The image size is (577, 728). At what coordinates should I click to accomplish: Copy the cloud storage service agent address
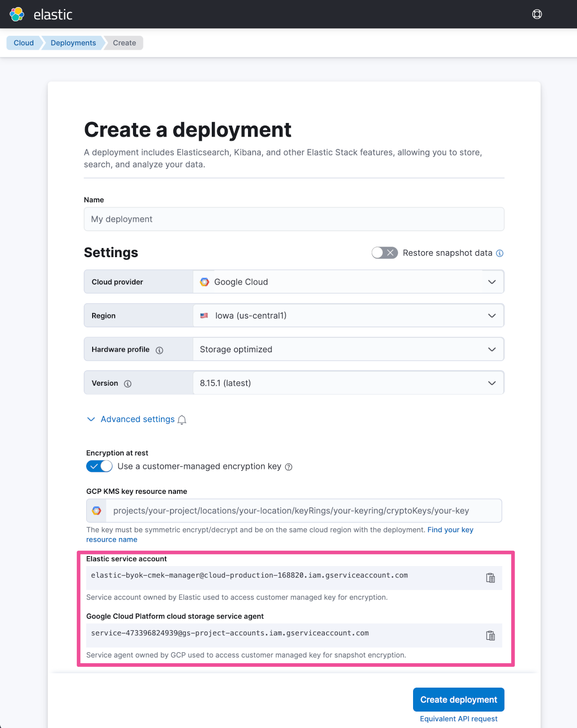click(491, 636)
